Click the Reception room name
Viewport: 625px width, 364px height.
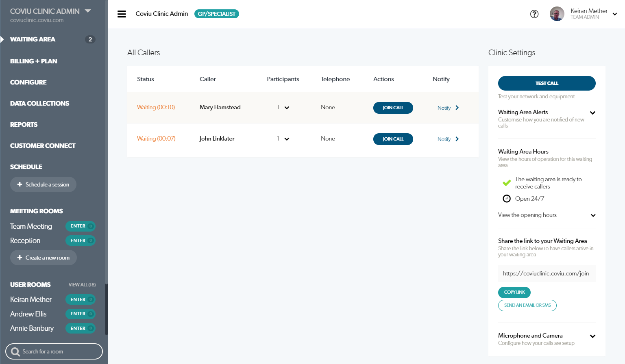point(25,240)
